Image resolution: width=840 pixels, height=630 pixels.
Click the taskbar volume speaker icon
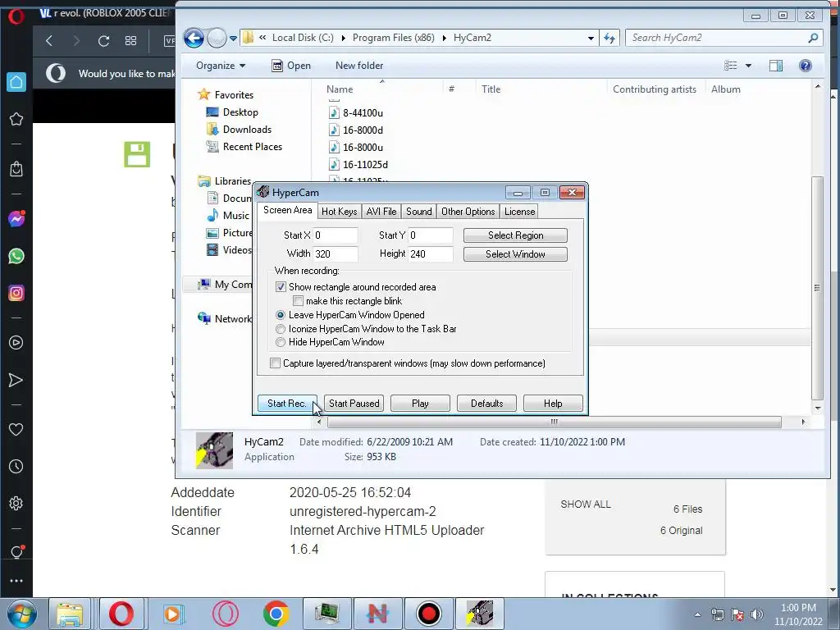click(756, 614)
